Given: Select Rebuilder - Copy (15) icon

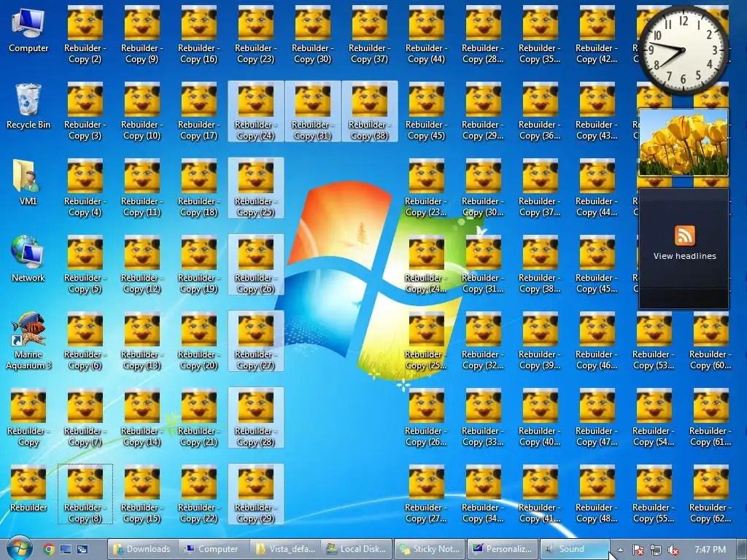Looking at the screenshot, I should (142, 494).
